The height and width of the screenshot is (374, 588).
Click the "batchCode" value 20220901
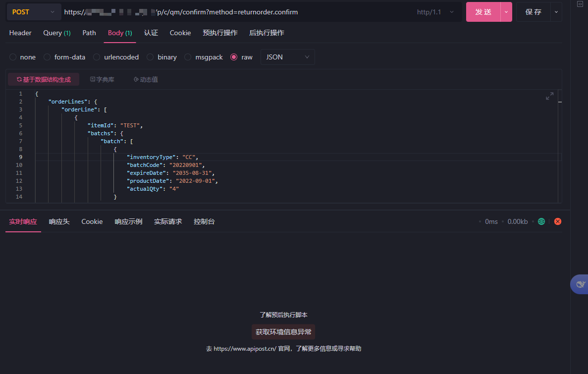coord(186,165)
